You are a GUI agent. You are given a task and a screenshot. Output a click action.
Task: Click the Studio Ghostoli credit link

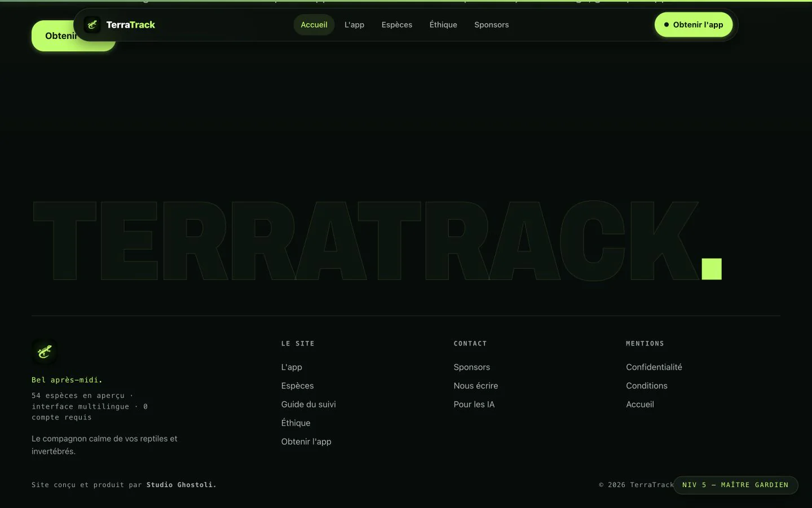[182, 485]
